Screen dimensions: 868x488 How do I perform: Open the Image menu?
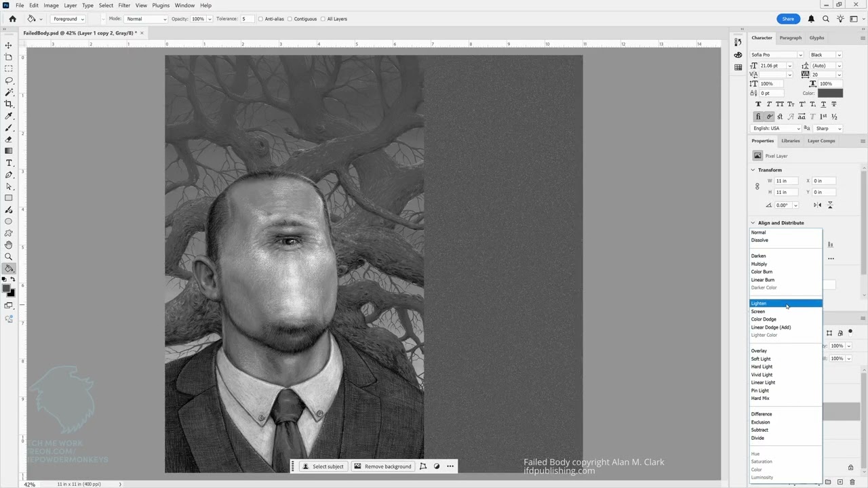[52, 5]
